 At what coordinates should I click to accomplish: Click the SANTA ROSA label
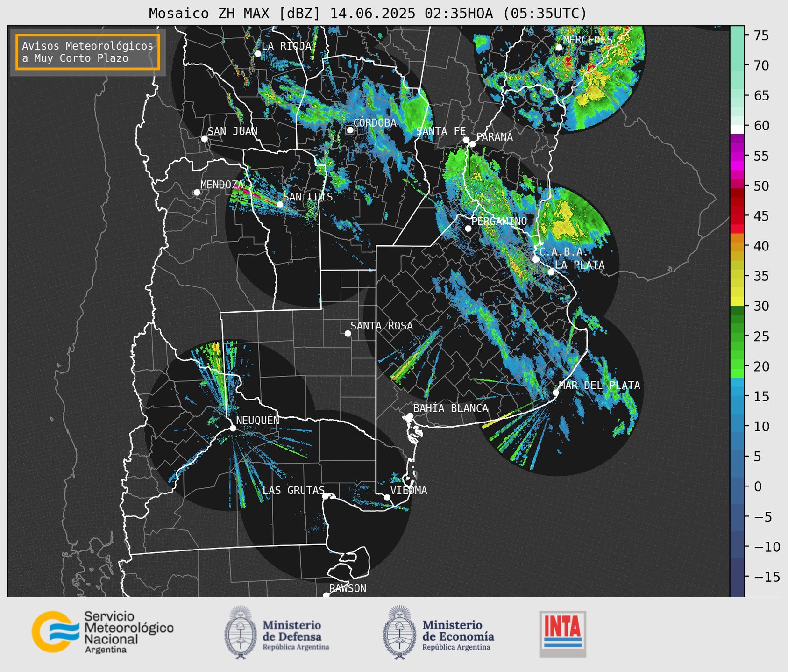click(382, 326)
